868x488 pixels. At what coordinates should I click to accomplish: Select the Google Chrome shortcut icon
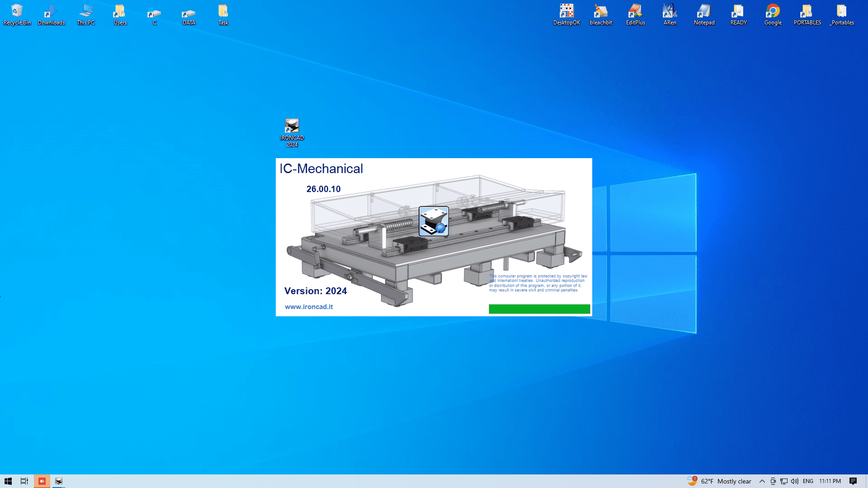773,14
